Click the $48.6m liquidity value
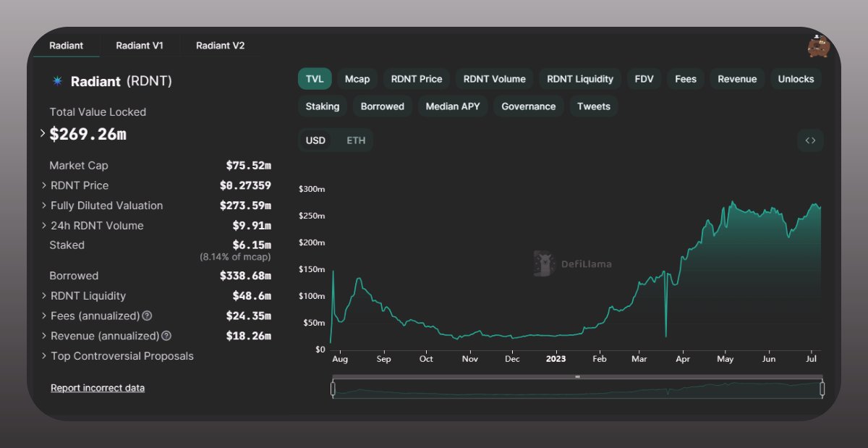 pos(252,296)
